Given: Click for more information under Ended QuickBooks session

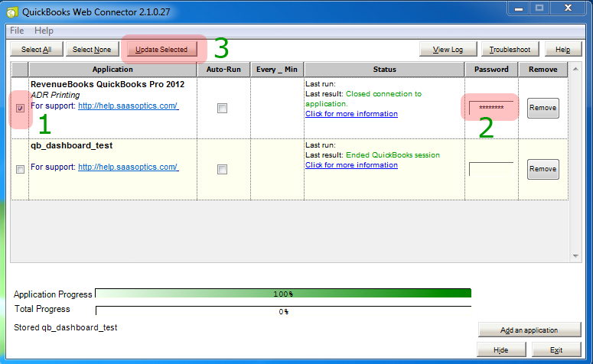Looking at the screenshot, I should [351, 165].
